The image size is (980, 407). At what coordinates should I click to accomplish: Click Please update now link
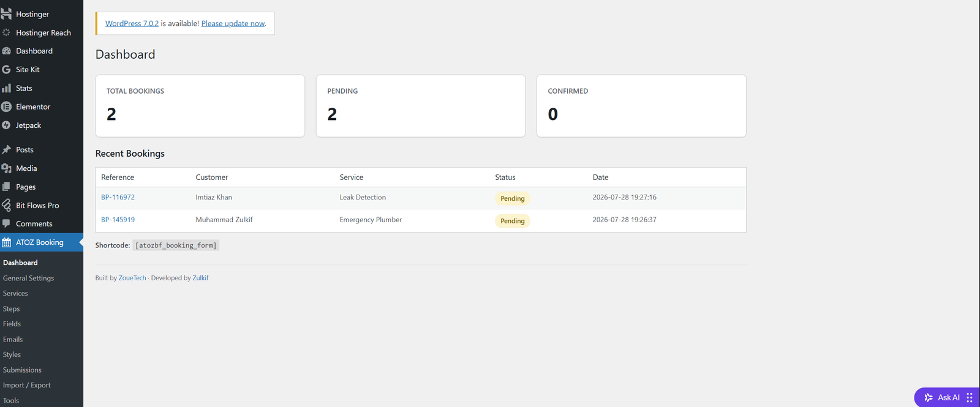pos(233,23)
